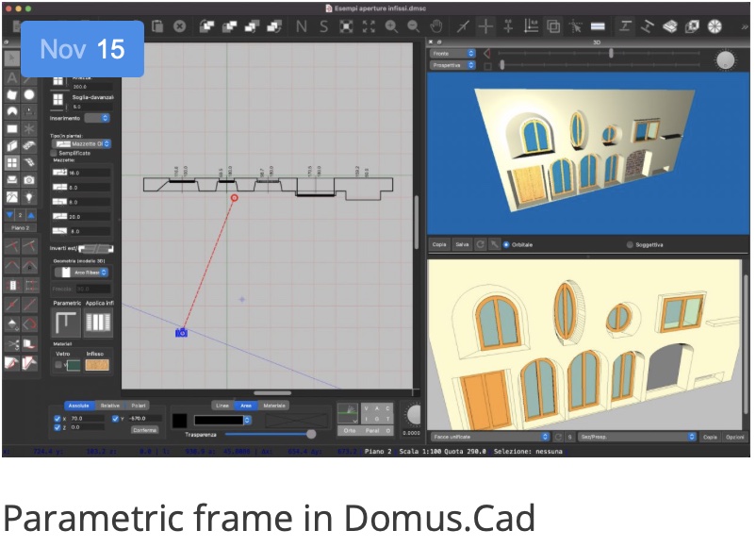Image resolution: width=756 pixels, height=547 pixels.
Task: Toggle the Semplificate checkbox
Action: point(54,152)
